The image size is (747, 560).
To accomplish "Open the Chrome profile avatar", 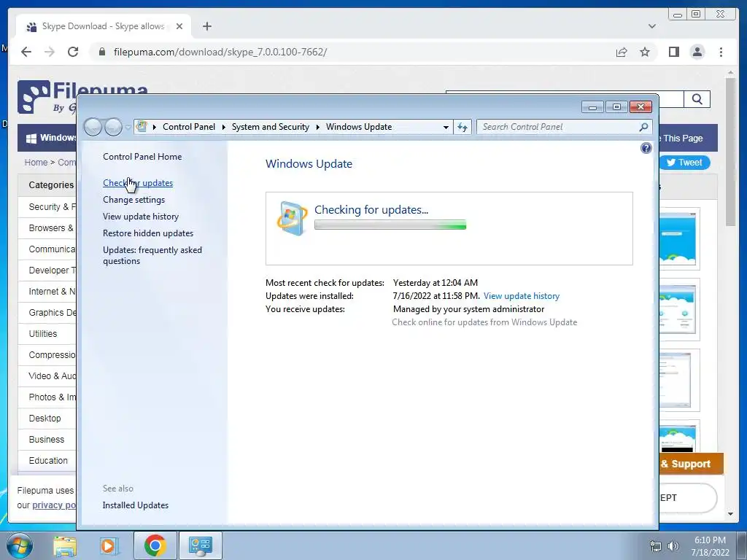I will (697, 52).
